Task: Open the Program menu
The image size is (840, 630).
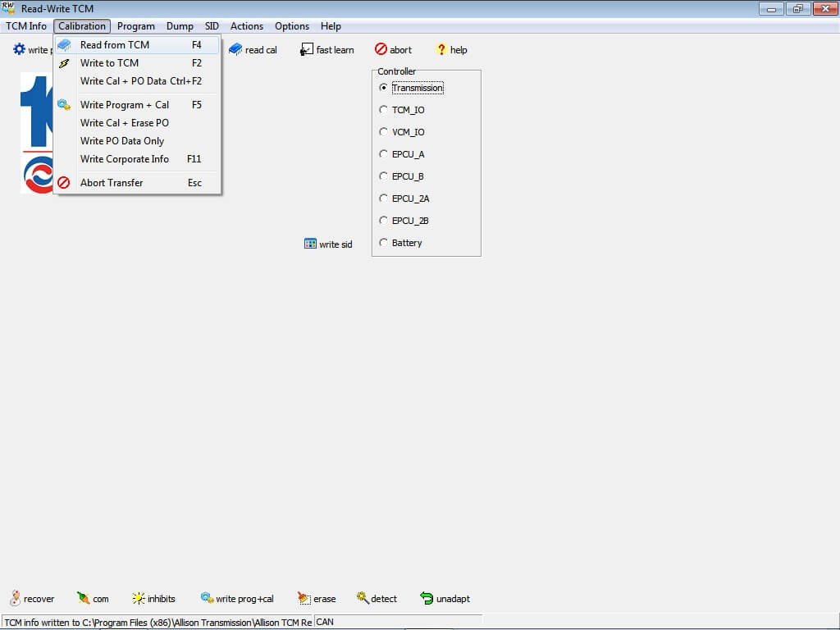Action: click(135, 26)
